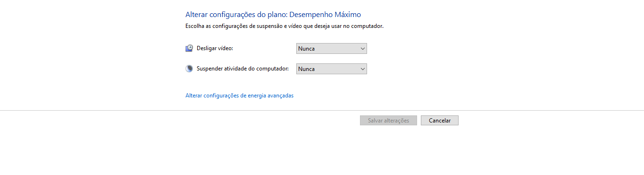Click the Salvar alterações button
This screenshot has height=175, width=644.
click(388, 121)
